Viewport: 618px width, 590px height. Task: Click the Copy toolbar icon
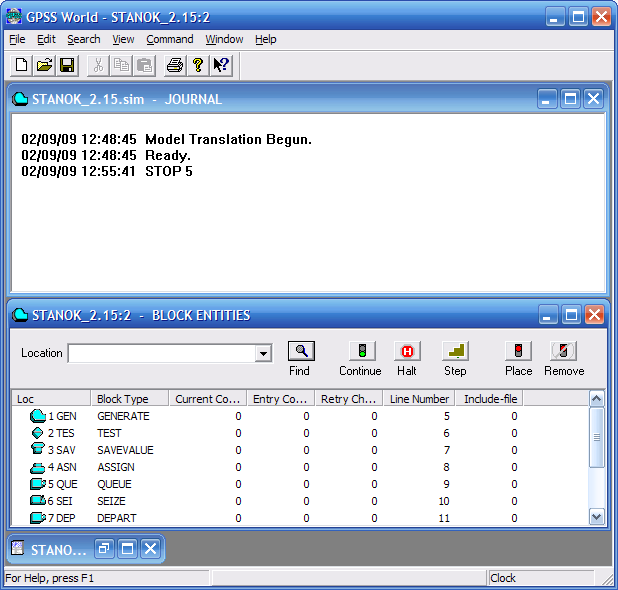click(x=121, y=65)
